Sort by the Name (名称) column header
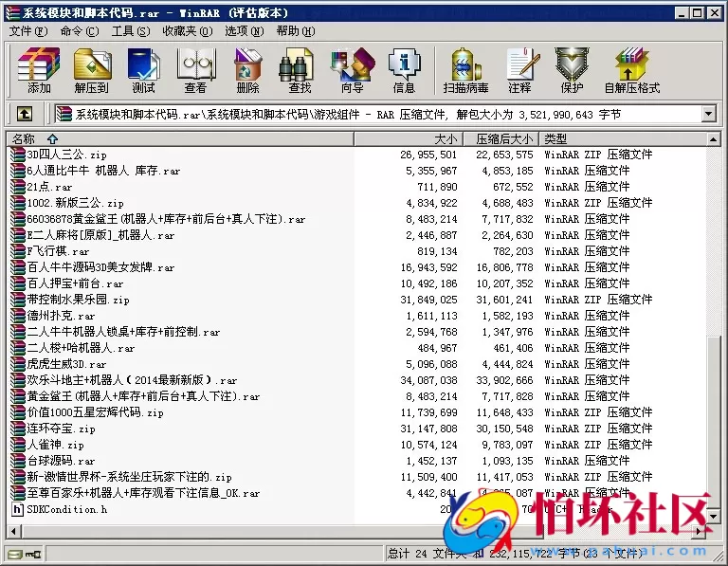This screenshot has width=728, height=566. (x=180, y=138)
